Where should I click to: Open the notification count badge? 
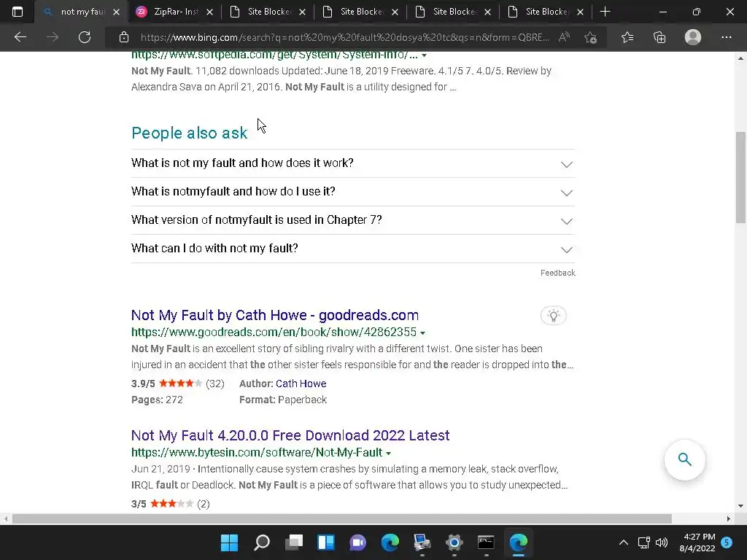coord(727,542)
